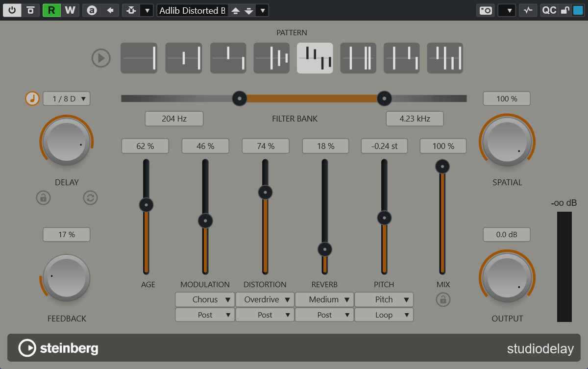Toggle the plugin power bypass button
The image size is (588, 369).
pyautogui.click(x=12, y=10)
